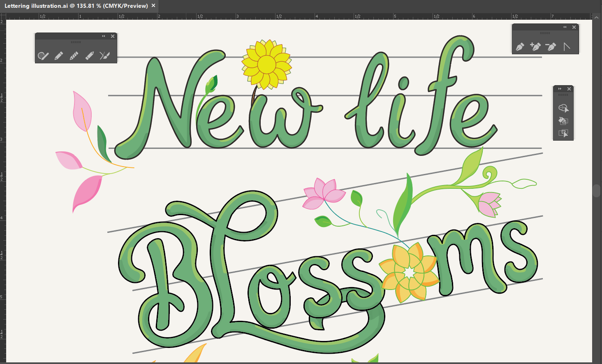Switch to Lettering illustration.ai document tab
Viewport: 602px width, 364px height.
[x=76, y=6]
